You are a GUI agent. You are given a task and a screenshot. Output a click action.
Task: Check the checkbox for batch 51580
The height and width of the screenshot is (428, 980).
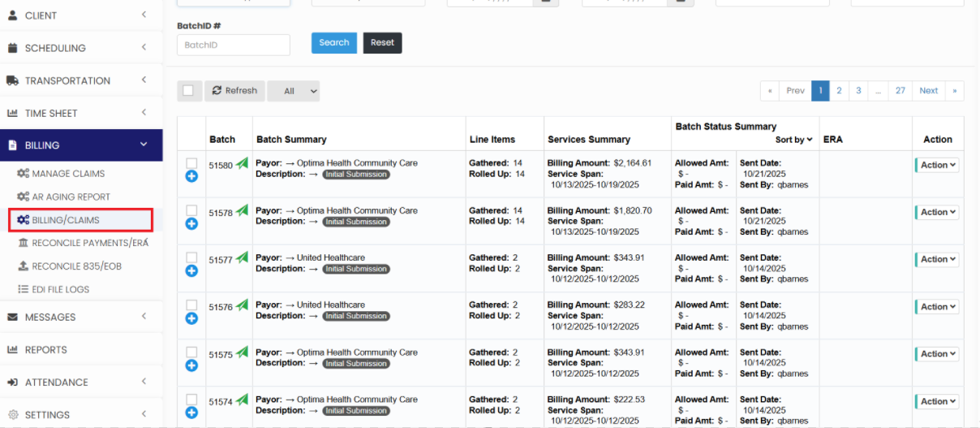(x=191, y=162)
